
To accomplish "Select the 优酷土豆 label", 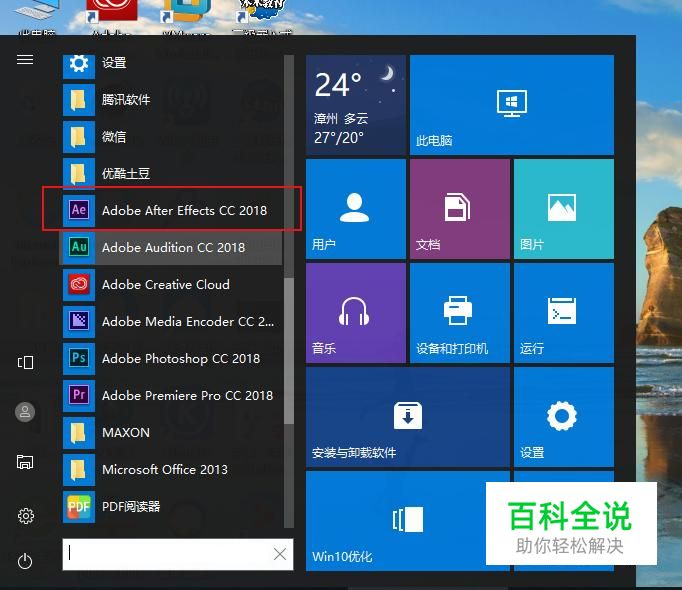I will 126,174.
